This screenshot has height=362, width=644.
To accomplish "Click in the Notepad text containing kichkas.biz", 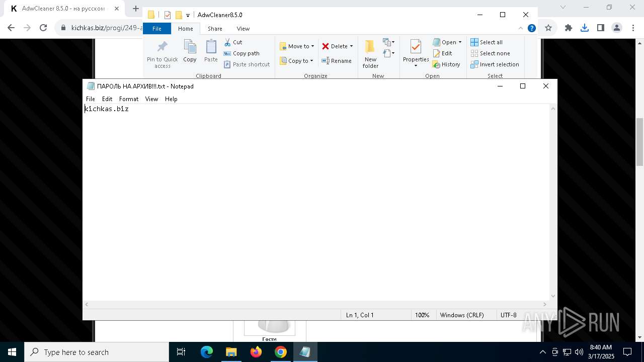I will [107, 109].
